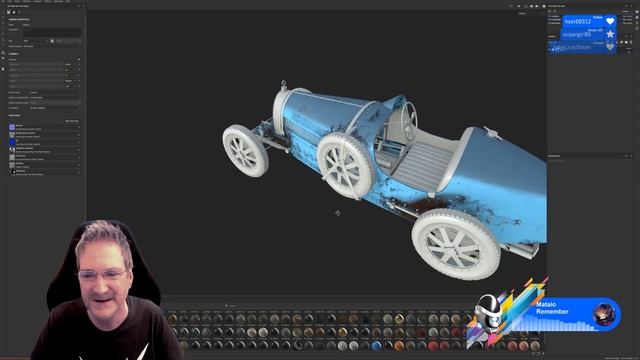
Task: Select the World space normal map thumbnail
Action: tap(12, 134)
